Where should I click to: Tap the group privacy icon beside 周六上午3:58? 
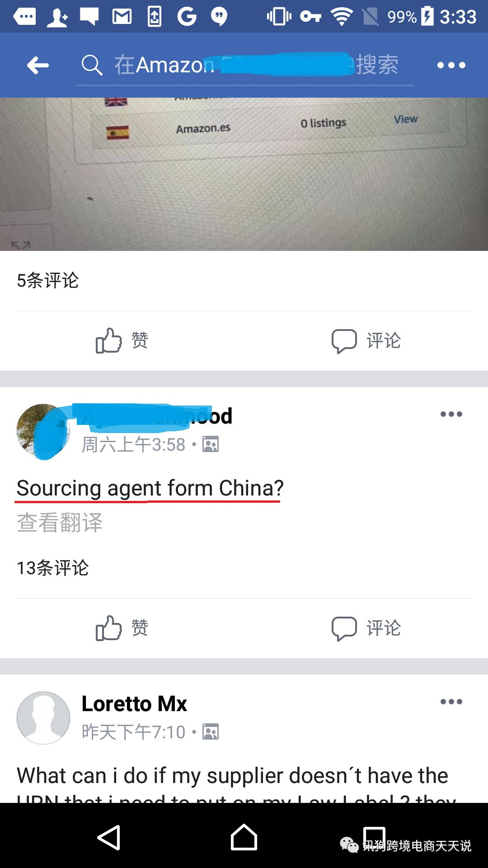tap(211, 444)
